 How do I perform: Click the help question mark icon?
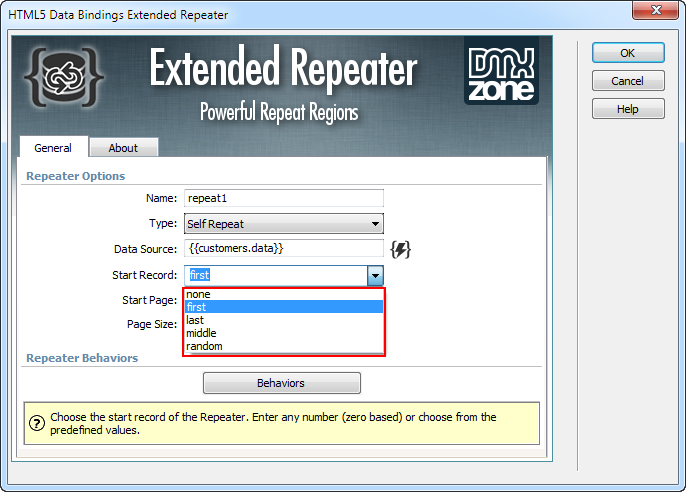pyautogui.click(x=37, y=423)
